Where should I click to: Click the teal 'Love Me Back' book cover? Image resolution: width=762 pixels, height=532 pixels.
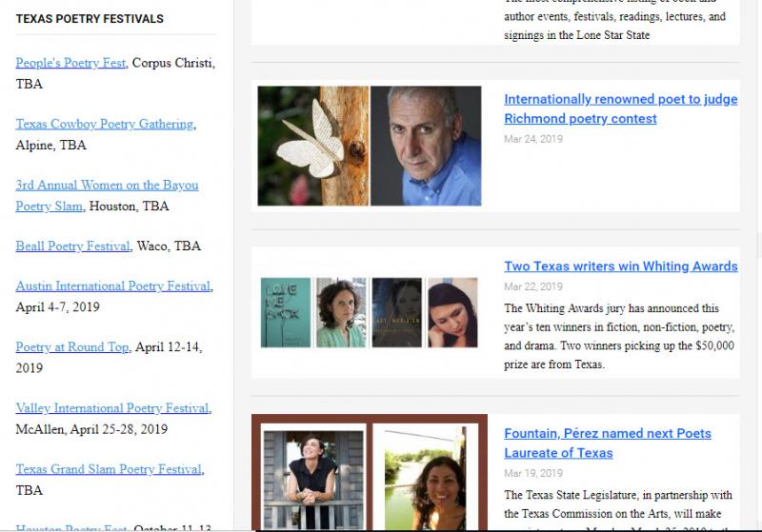[x=285, y=312]
